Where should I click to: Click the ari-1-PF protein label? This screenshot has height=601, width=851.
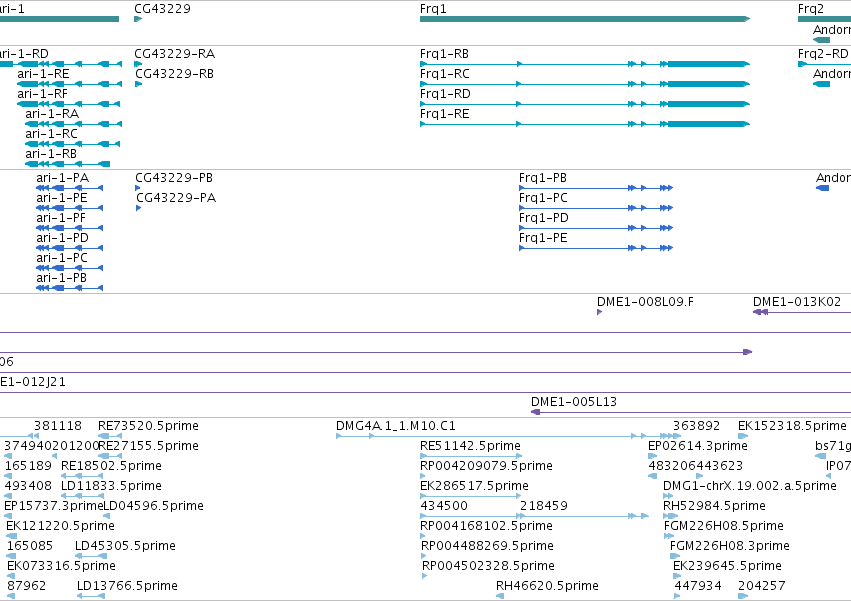tap(61, 218)
